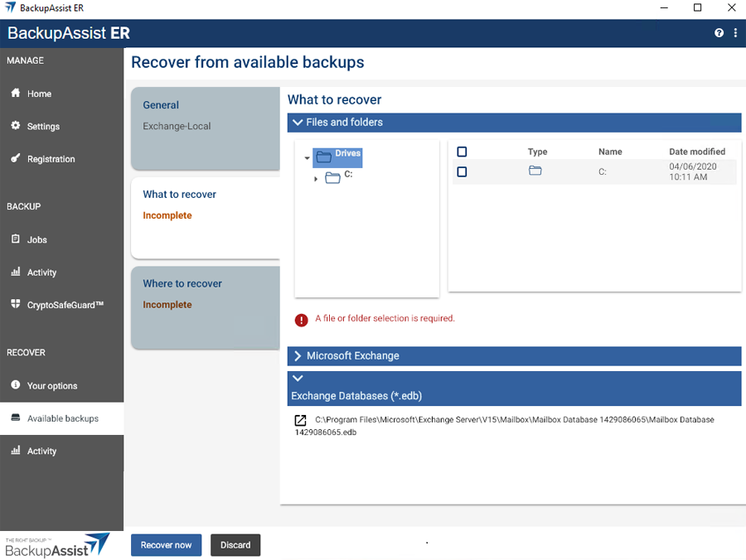Viewport: 746px width, 560px height.
Task: Click the Mailbox Database edb path text
Action: pyautogui.click(x=504, y=426)
